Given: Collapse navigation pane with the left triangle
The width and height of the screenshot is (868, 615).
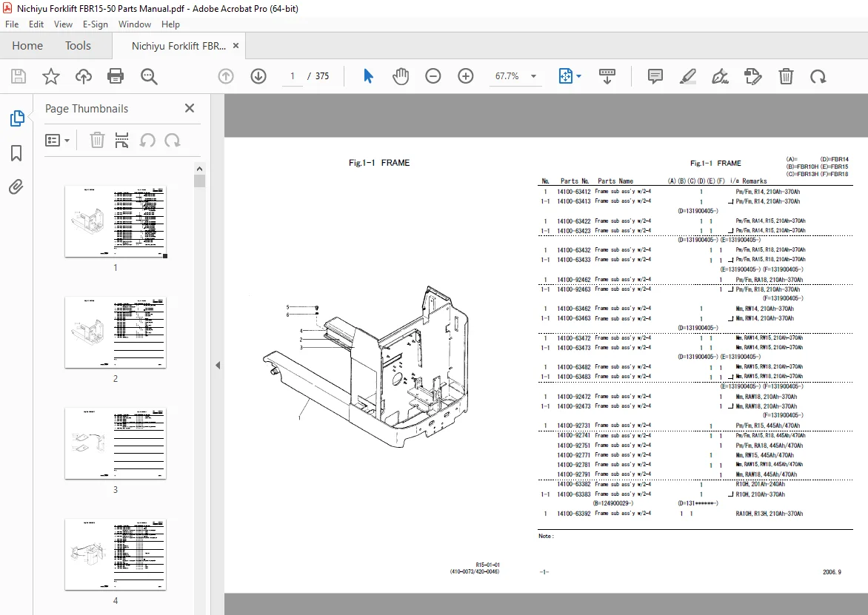Looking at the screenshot, I should click(218, 365).
